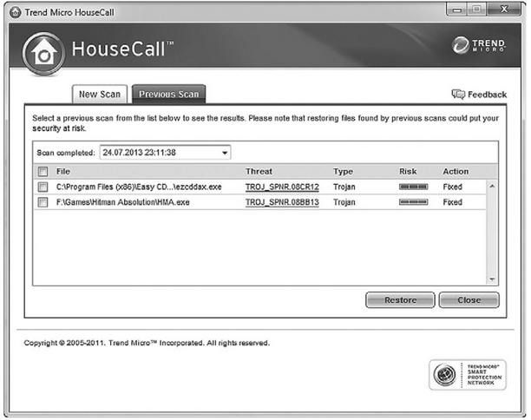The height and width of the screenshot is (420, 531).
Task: Click the Close button
Action: coord(469,300)
